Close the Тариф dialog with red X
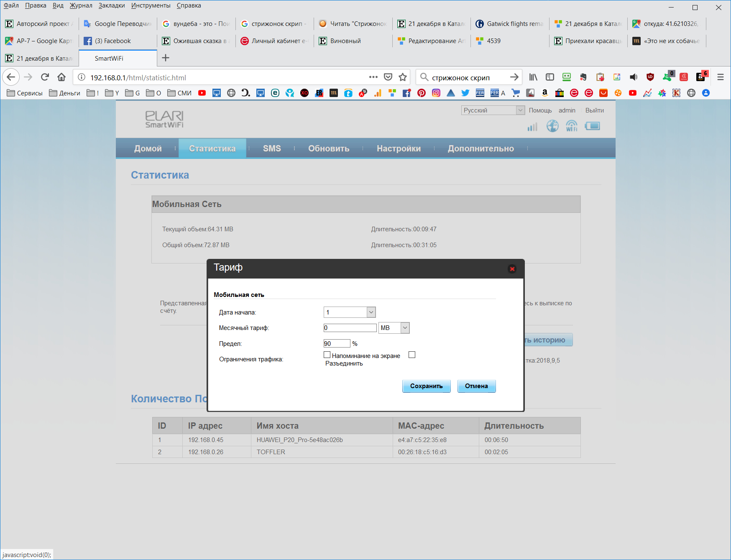This screenshot has height=560, width=731. click(x=512, y=269)
